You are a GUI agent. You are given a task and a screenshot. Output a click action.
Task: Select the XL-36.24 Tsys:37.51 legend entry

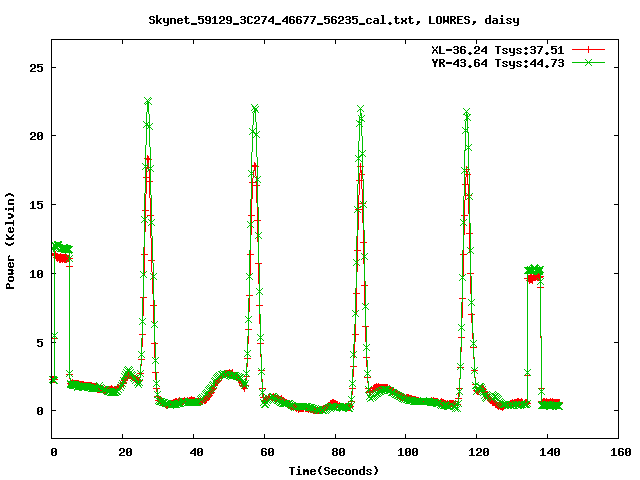[498, 50]
